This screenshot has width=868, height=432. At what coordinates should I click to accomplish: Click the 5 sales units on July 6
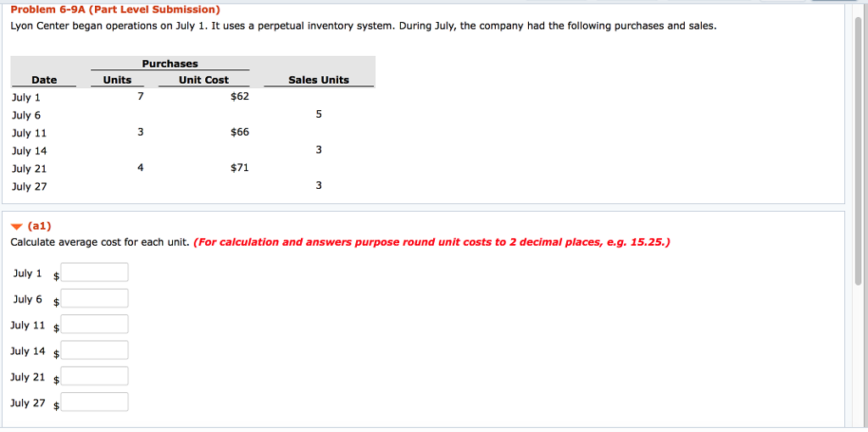319,114
